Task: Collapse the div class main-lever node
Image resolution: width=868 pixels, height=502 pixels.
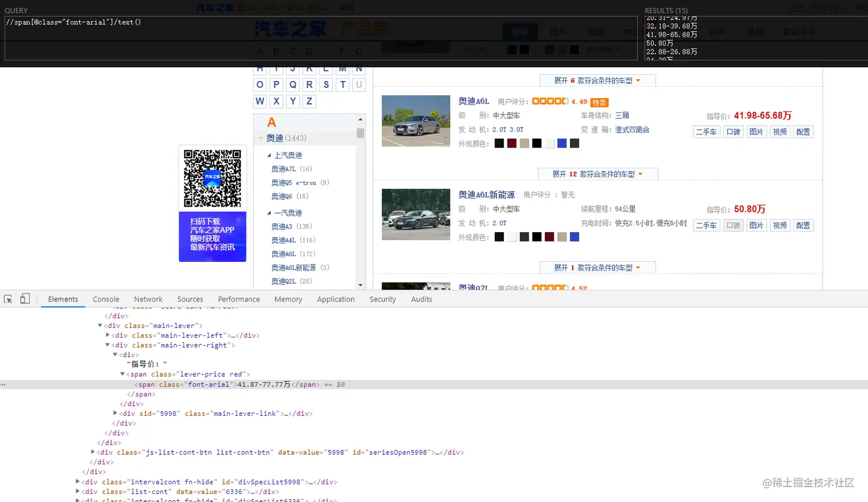Action: click(x=100, y=326)
